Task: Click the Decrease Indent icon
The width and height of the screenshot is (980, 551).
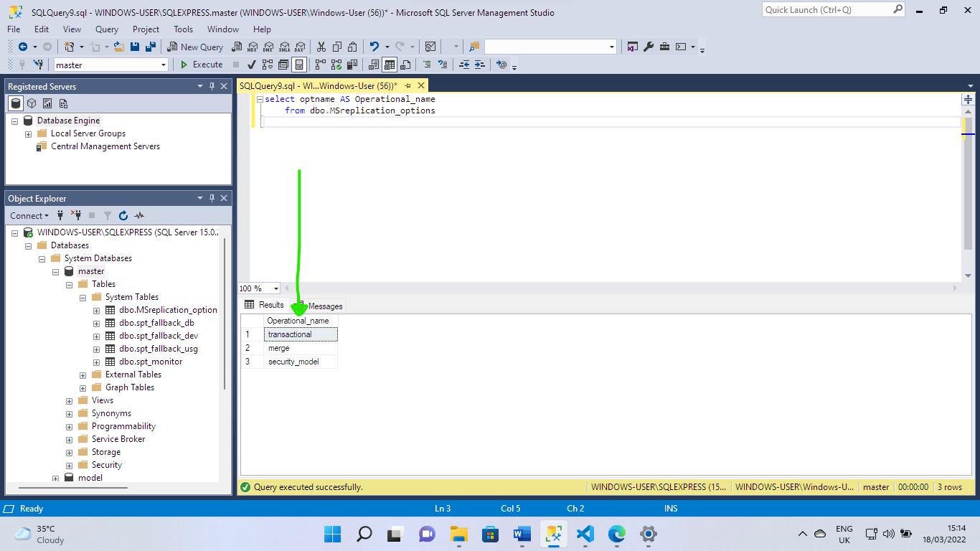Action: (x=464, y=65)
